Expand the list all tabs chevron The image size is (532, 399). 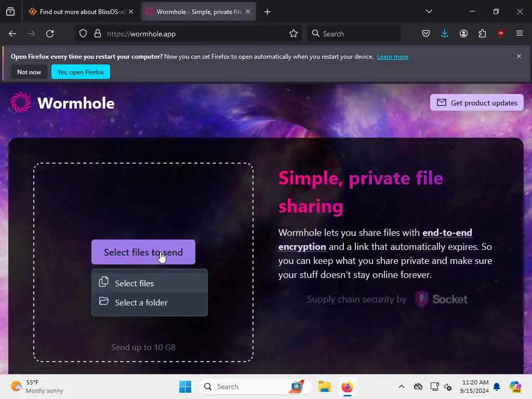tap(429, 11)
